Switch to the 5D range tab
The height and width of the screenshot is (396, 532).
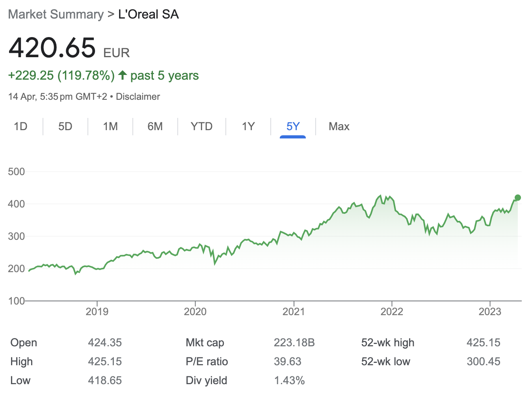(65, 127)
